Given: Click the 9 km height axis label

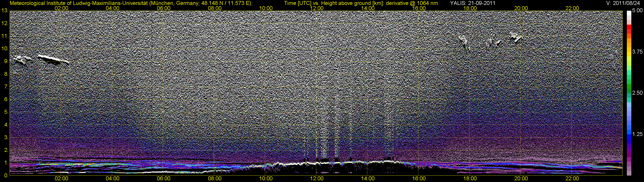Looking at the screenshot, I should [x=6, y=61].
